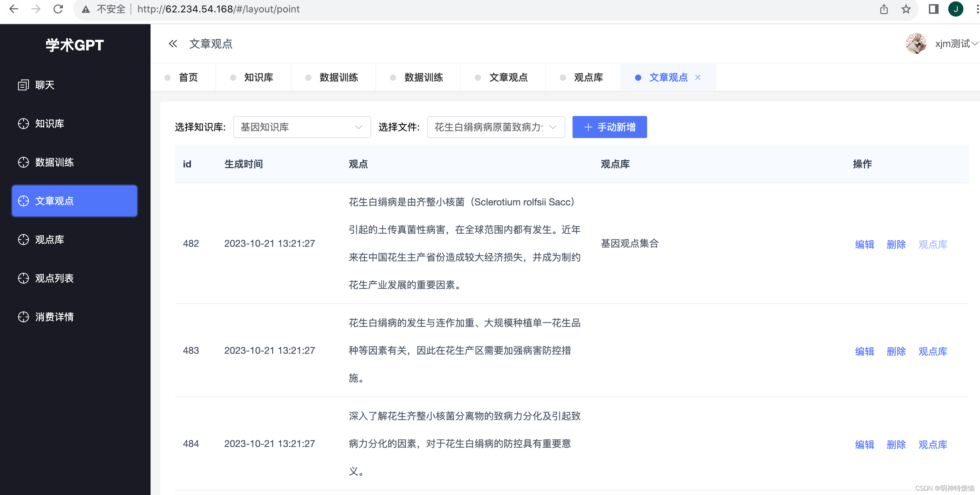This screenshot has height=495, width=980.
Task: Reload the page in browser
Action: click(x=58, y=9)
